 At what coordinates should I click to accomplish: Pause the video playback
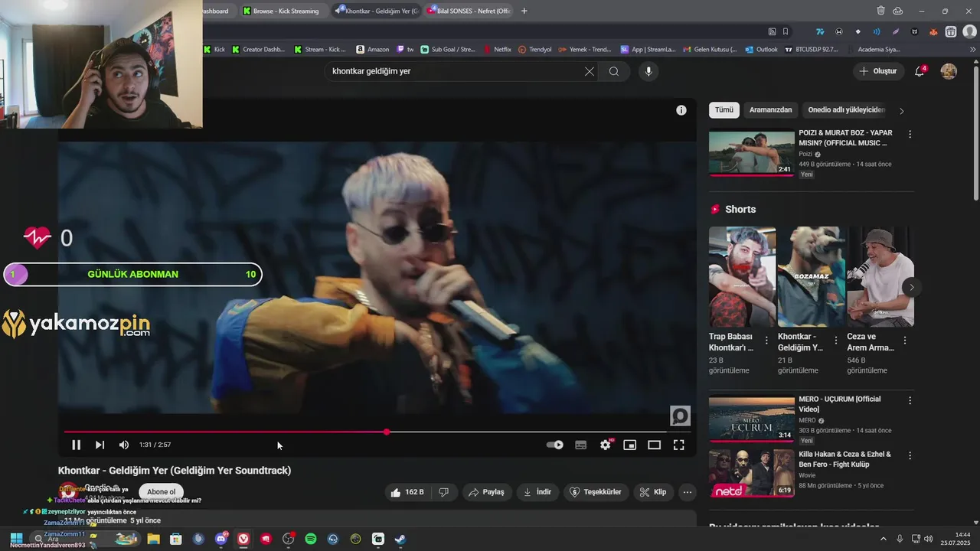coord(76,445)
